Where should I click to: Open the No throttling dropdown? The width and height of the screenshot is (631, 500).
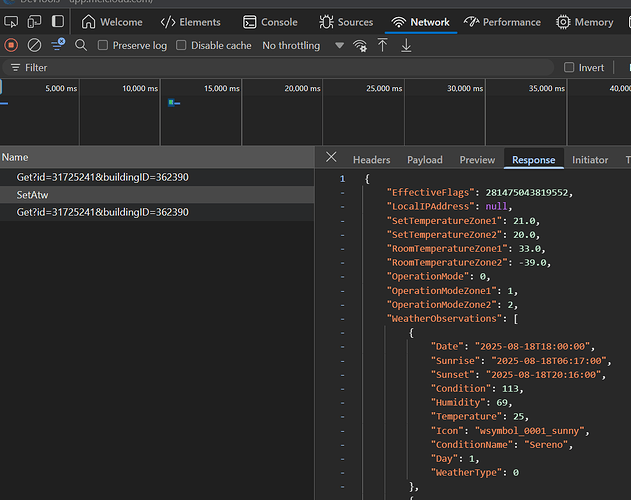(303, 45)
